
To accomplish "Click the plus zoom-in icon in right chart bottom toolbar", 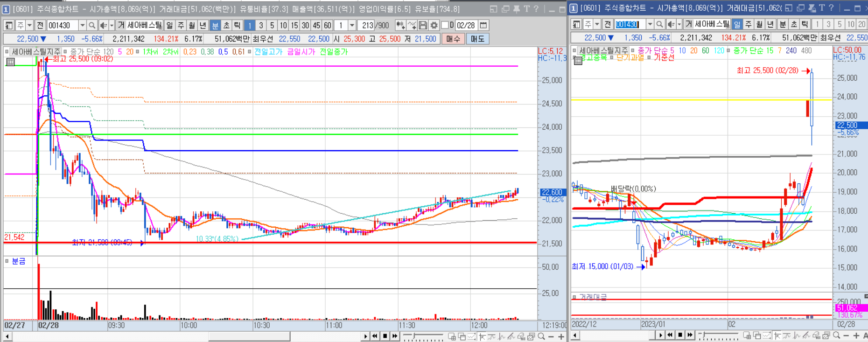I will point(856,335).
